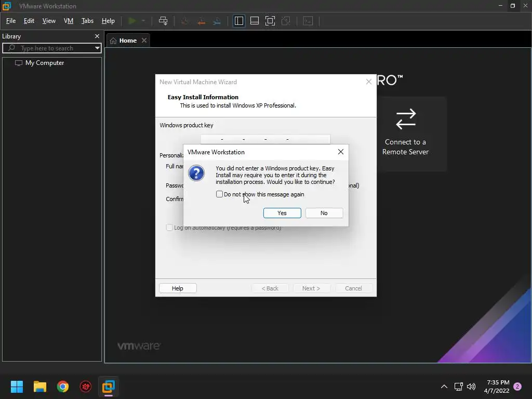Click the volume speaker tray icon

click(x=471, y=387)
